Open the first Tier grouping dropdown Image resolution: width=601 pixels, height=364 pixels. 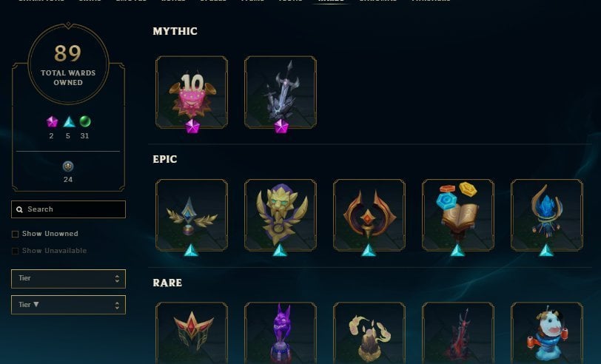click(68, 279)
